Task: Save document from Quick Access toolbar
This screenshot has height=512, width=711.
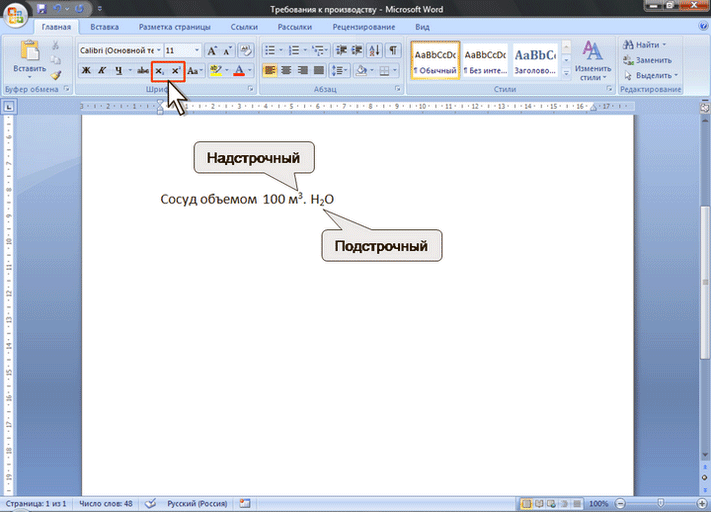Action: pos(42,9)
